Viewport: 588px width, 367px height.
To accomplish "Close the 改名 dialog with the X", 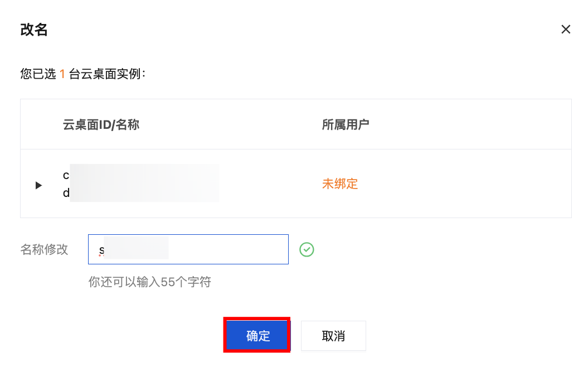I will tap(566, 29).
